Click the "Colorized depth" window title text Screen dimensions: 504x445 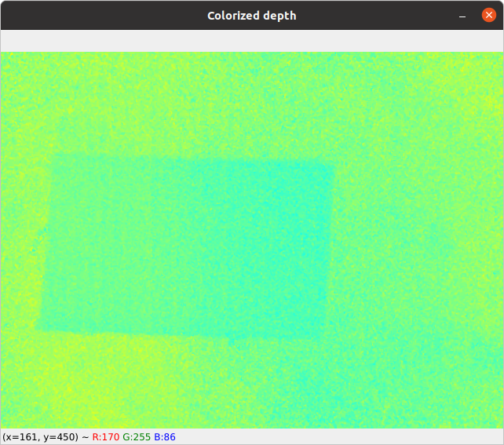[x=251, y=16]
